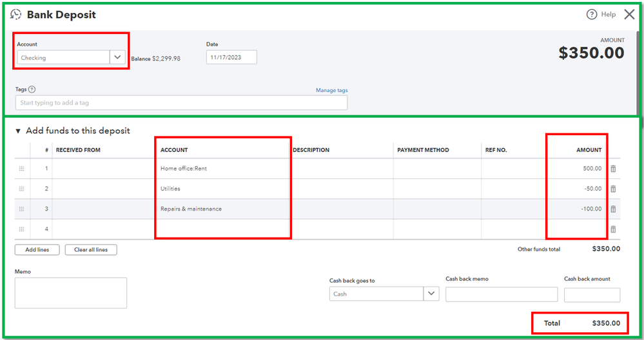Screen dimensions: 644x340
Task: Click the Help question mark icon
Action: 591,14
